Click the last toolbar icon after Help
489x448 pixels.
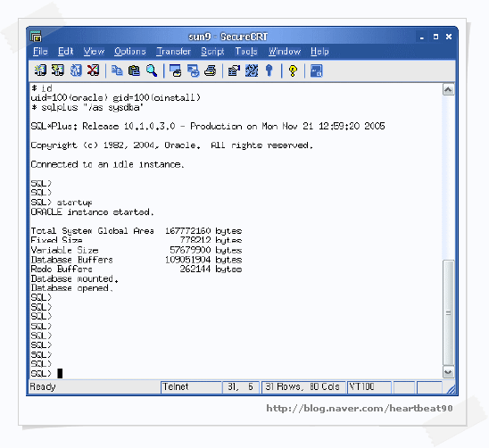pyautogui.click(x=317, y=71)
